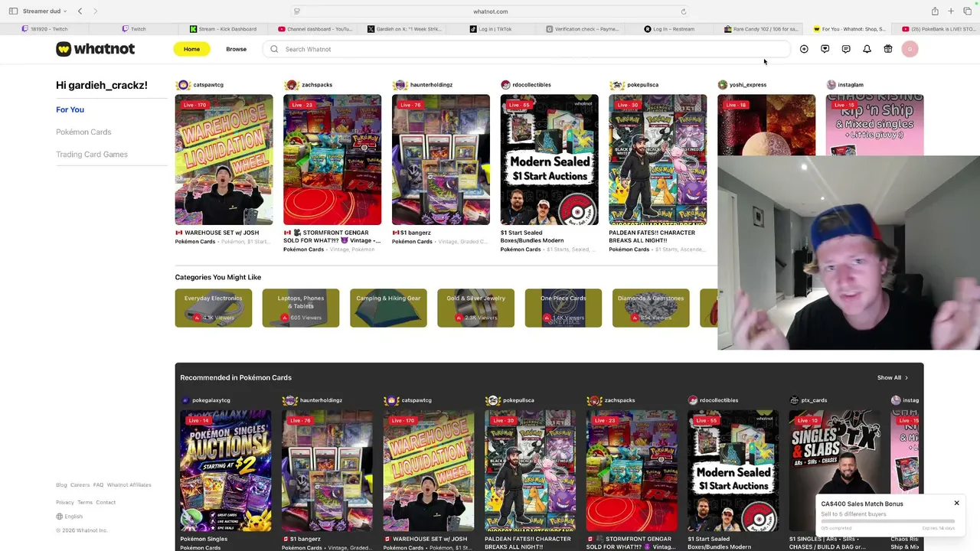This screenshot has height=551, width=980.
Task: Open haunterholdingz avatar in top row
Action: coord(400,85)
